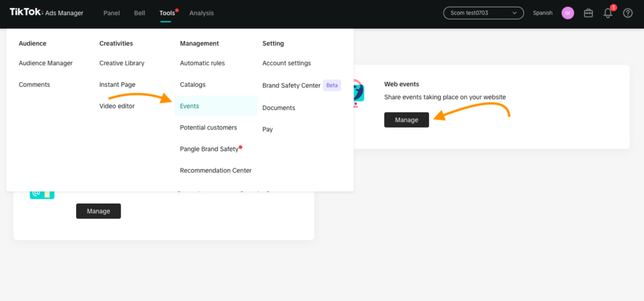644x301 pixels.
Task: Open Catalogs in Management
Action: (192, 85)
